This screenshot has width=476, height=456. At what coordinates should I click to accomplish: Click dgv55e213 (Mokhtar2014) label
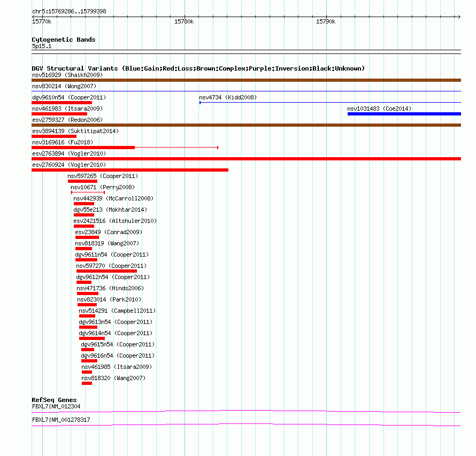pyautogui.click(x=110, y=210)
